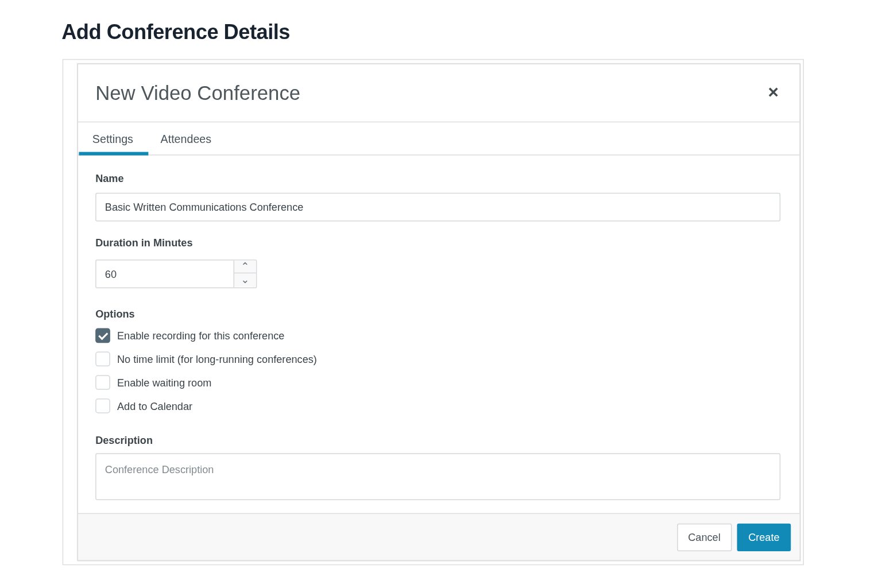Screen dimensions: 882x588
Task: Enable waiting room checkbox
Action: coord(103,383)
